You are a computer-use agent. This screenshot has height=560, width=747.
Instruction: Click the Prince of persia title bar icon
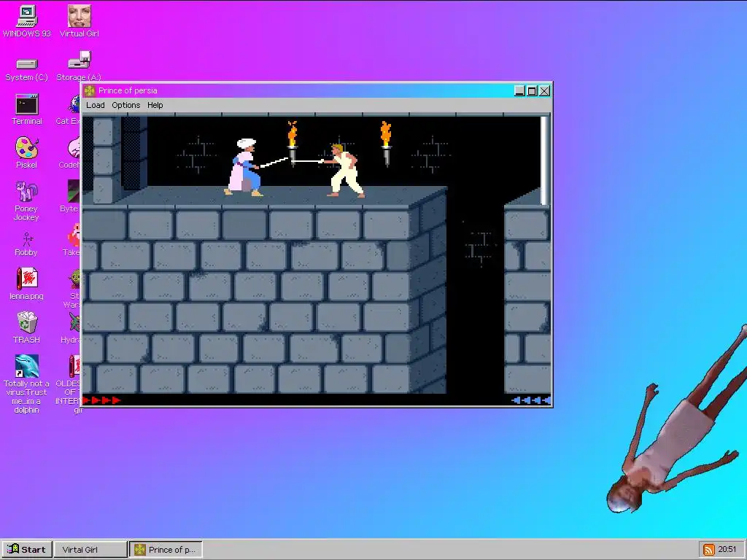click(x=90, y=90)
